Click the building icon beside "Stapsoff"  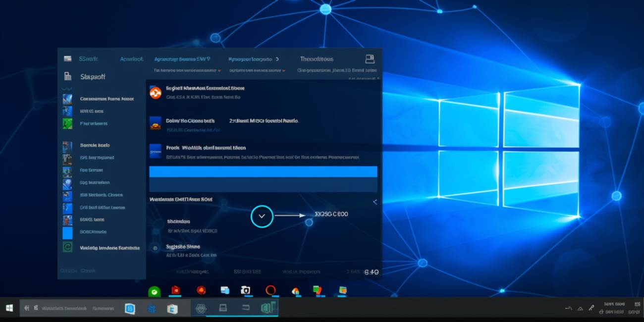tap(68, 76)
